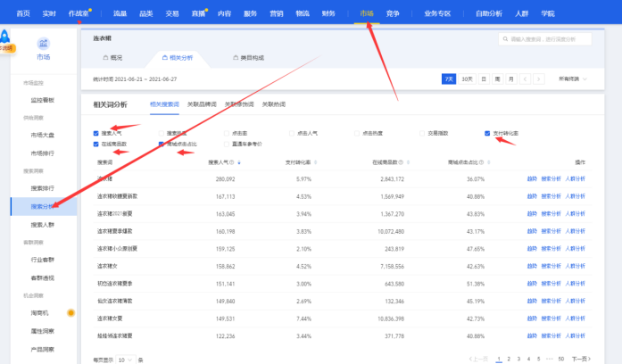Uncheck the 在线商品数 checkbox

click(x=96, y=144)
